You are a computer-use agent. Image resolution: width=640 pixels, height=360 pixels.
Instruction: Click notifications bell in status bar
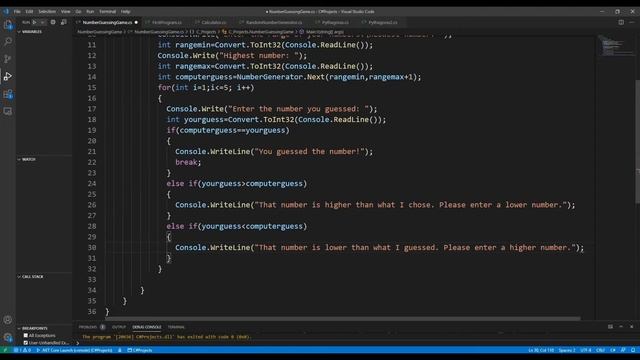[633, 350]
